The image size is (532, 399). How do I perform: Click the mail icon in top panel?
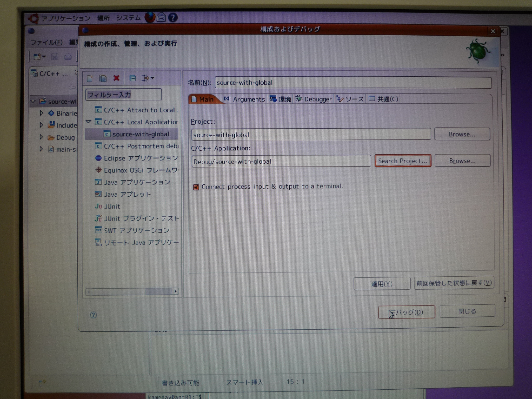pos(161,17)
